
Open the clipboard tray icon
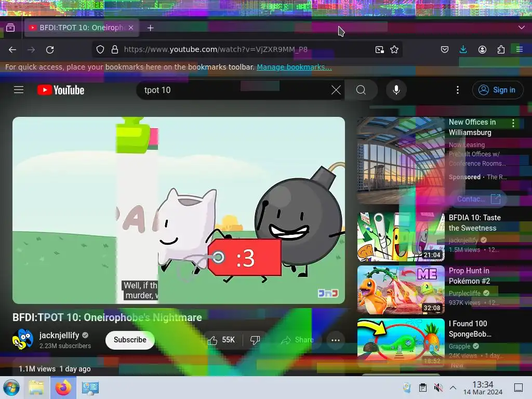tap(423, 388)
